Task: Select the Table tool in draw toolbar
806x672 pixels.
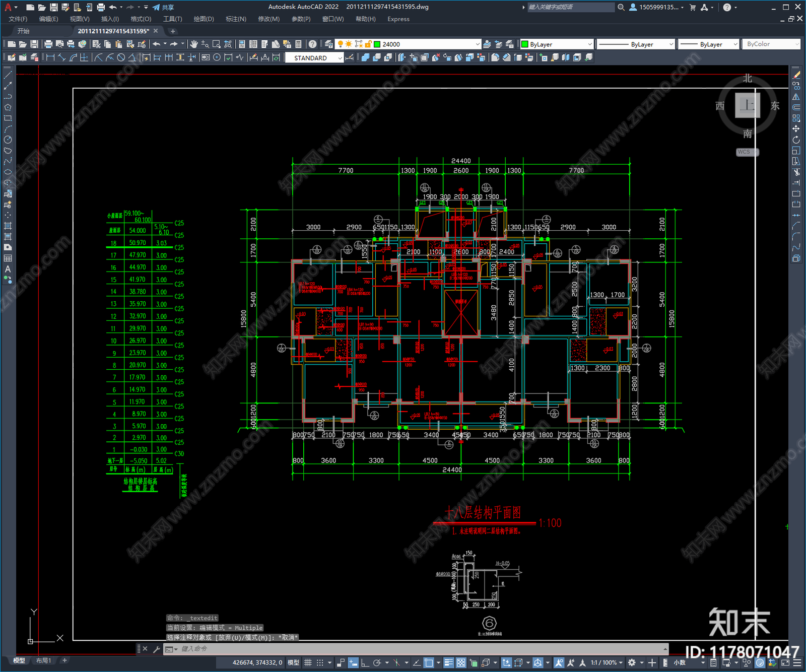Action: click(x=8, y=258)
